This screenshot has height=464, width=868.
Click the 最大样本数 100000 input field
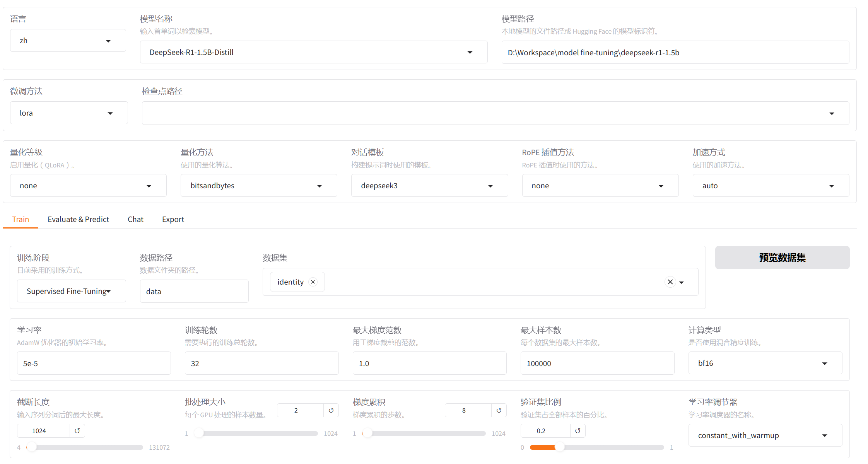597,363
